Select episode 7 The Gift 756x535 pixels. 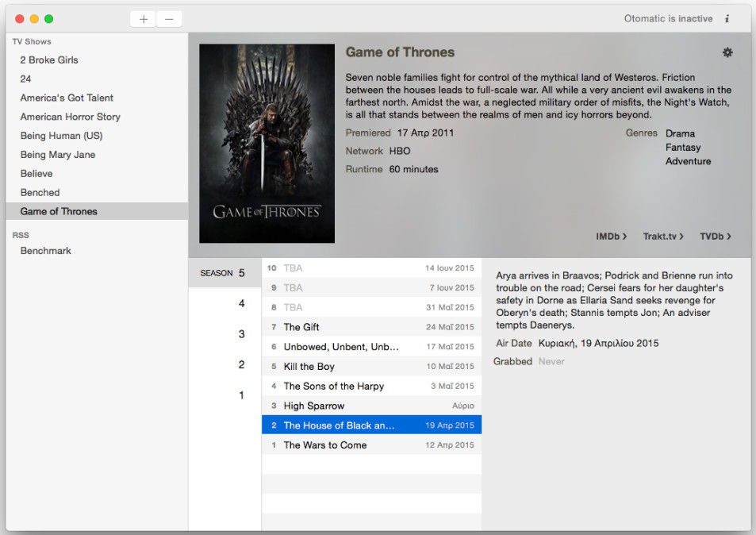pyautogui.click(x=372, y=327)
